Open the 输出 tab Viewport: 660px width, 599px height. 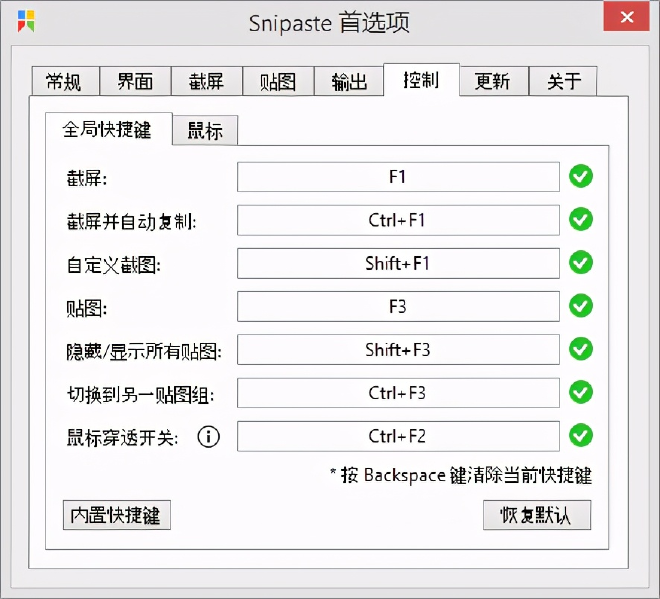[x=349, y=81]
